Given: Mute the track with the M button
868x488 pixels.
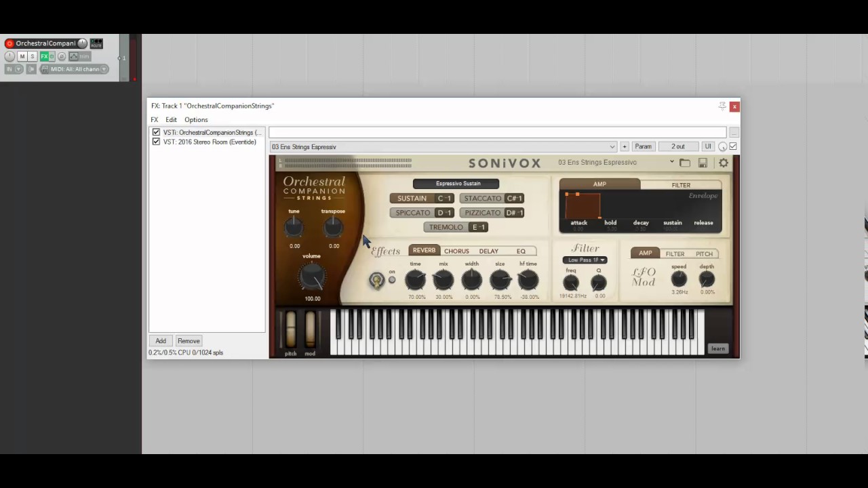Looking at the screenshot, I should 22,56.
